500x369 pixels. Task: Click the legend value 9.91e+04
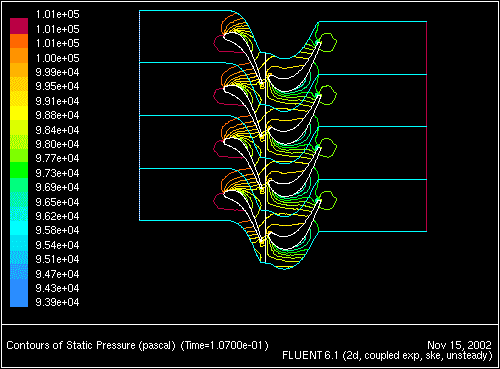[58, 101]
